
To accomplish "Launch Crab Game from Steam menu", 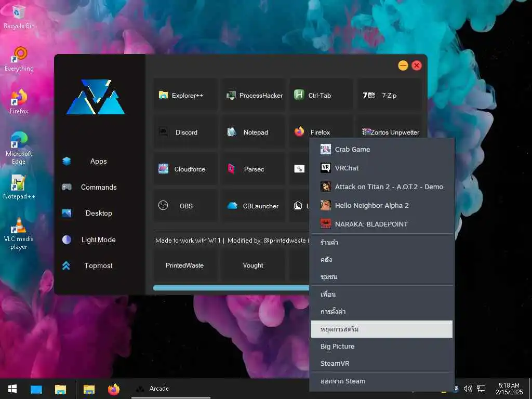I will (x=382, y=149).
